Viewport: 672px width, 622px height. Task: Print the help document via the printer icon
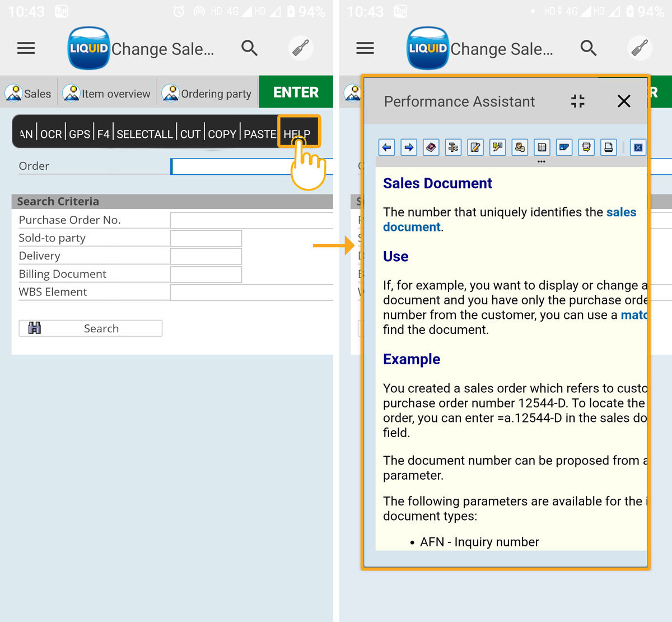coord(608,147)
